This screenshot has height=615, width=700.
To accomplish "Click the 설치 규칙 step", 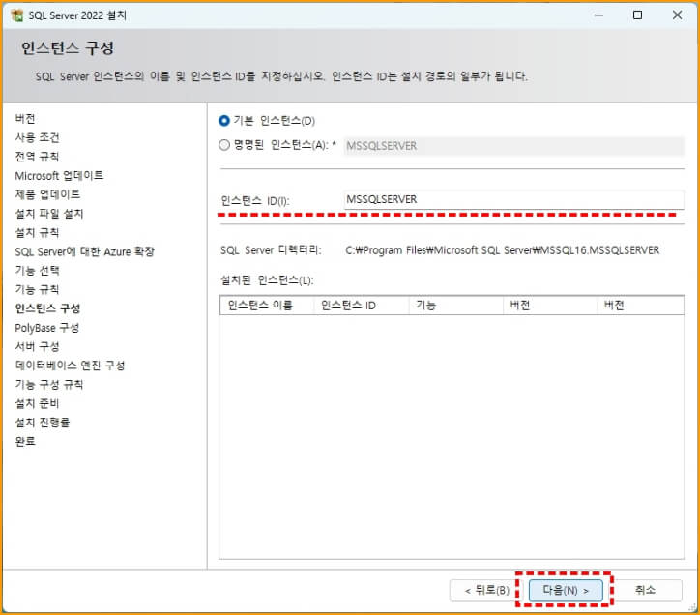I will click(x=37, y=232).
